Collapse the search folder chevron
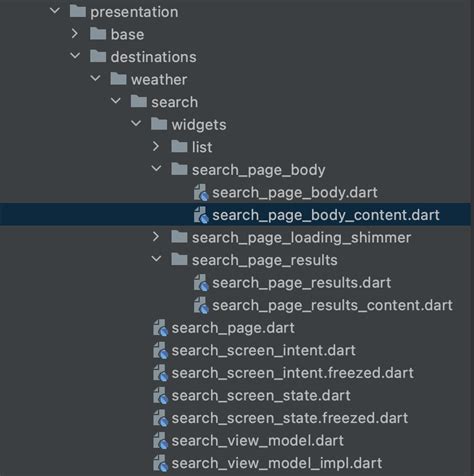The height and width of the screenshot is (476, 474). pyautogui.click(x=116, y=101)
